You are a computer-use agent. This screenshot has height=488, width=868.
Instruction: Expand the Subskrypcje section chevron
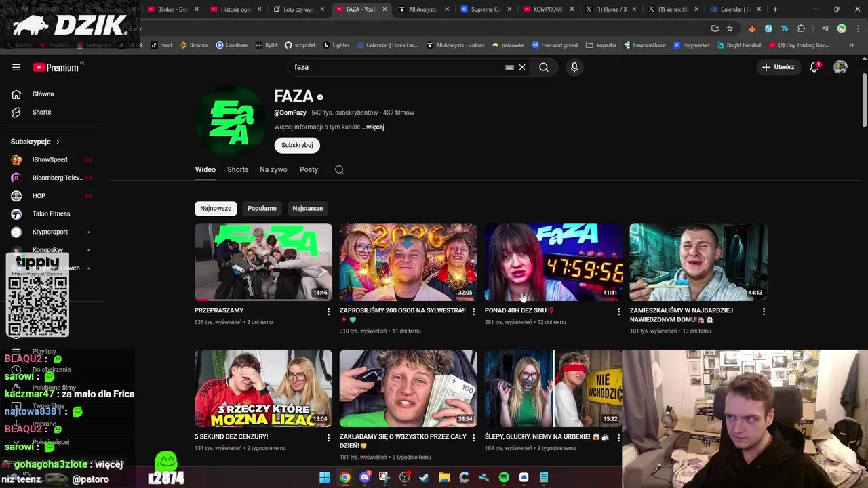(58, 142)
